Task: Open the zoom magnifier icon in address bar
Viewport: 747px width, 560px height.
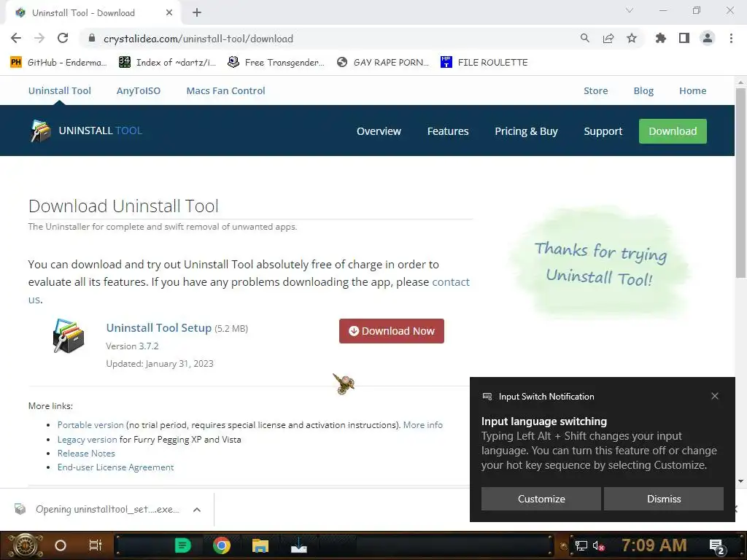Action: pos(585,39)
